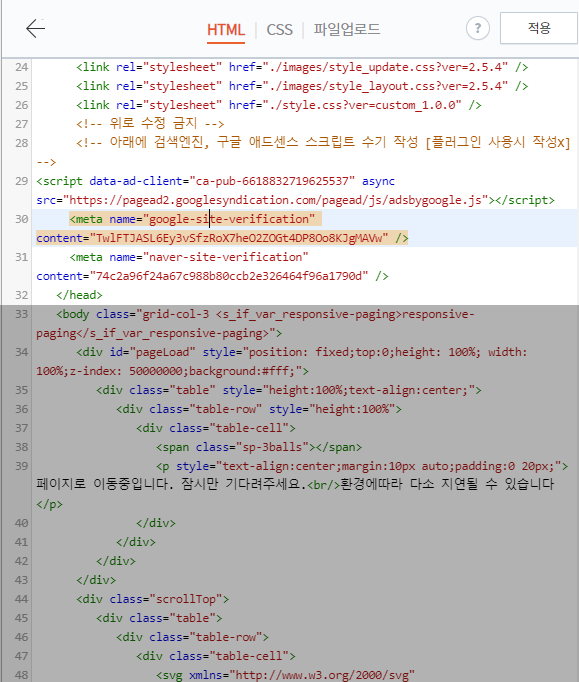Click the p style text-align:center line

click(362, 466)
